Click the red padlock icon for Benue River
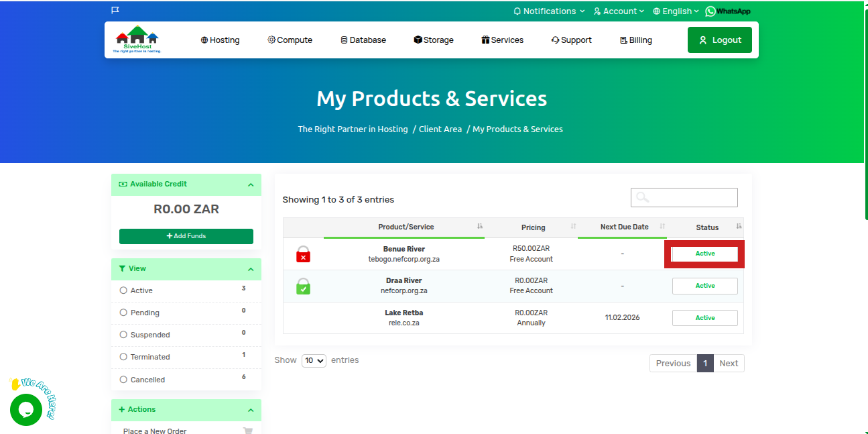The height and width of the screenshot is (434, 868). [303, 254]
